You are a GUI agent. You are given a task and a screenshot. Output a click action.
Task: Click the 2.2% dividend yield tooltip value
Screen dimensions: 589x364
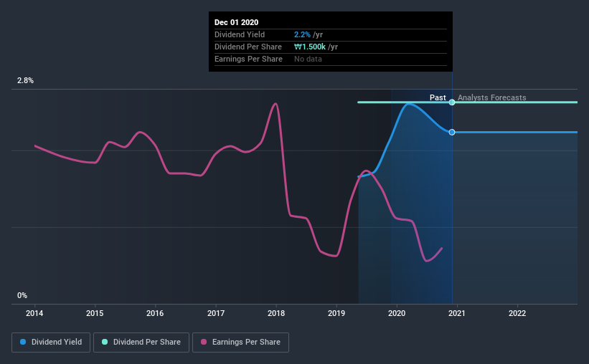[x=301, y=34]
